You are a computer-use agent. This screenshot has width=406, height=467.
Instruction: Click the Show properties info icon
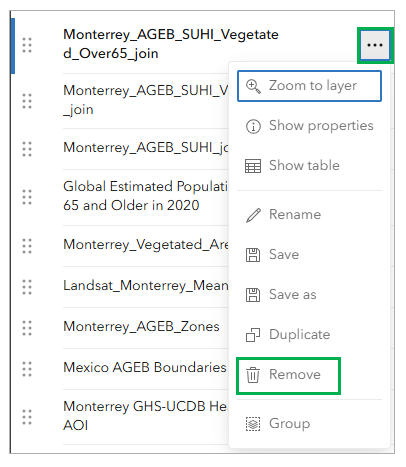tap(253, 126)
